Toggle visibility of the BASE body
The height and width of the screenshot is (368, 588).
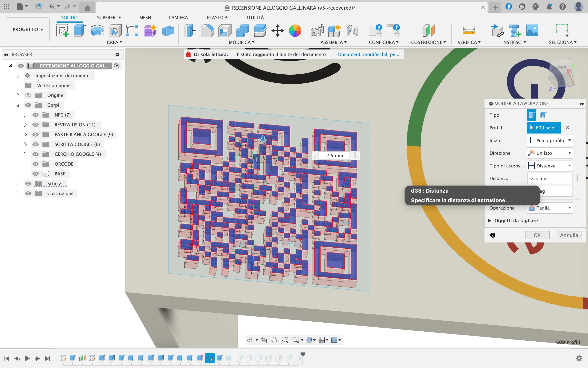[36, 174]
